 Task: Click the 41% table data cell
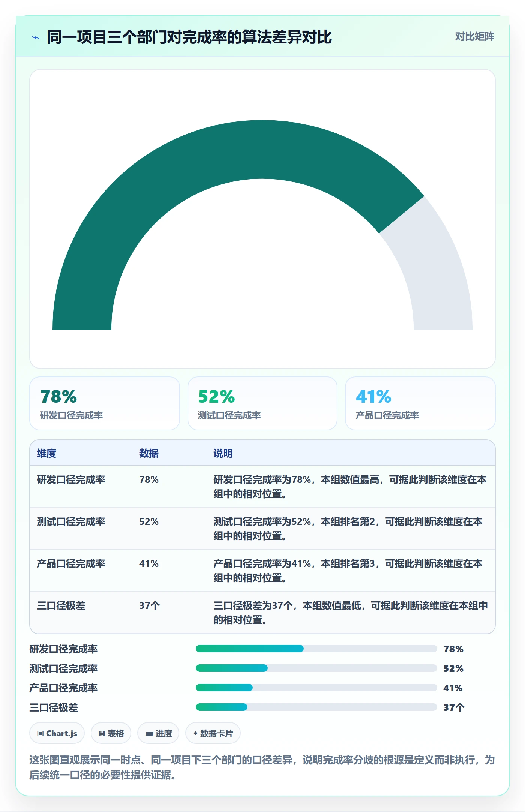tap(149, 563)
